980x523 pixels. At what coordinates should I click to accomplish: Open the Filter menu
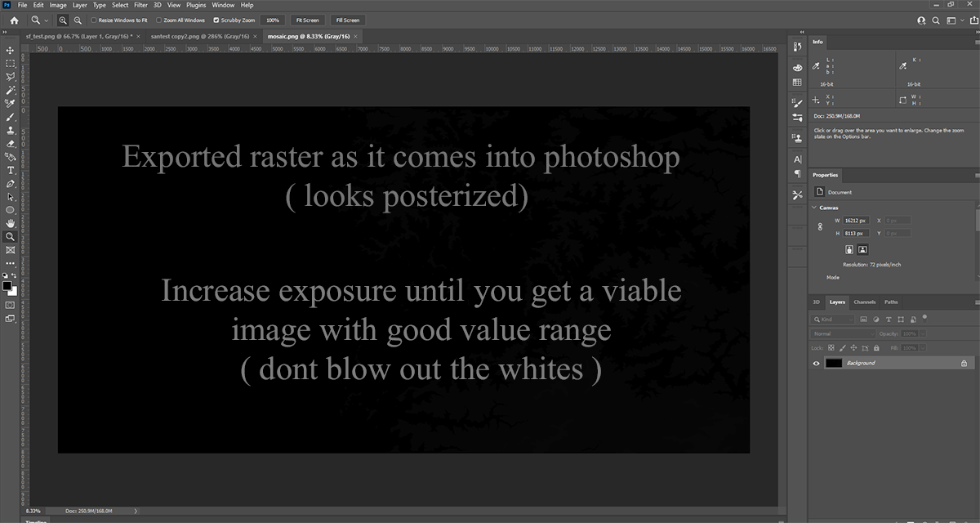click(x=140, y=5)
